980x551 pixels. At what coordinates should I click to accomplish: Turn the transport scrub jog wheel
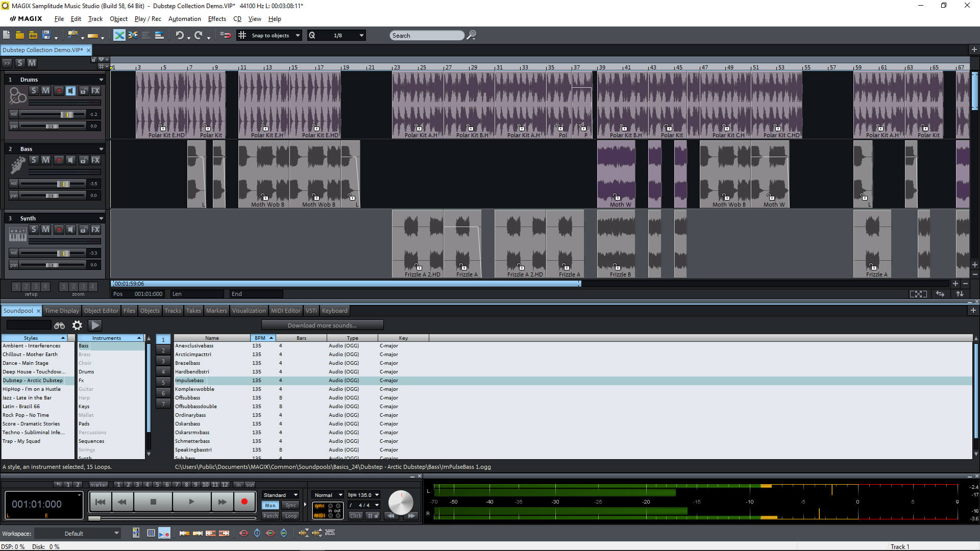click(401, 503)
